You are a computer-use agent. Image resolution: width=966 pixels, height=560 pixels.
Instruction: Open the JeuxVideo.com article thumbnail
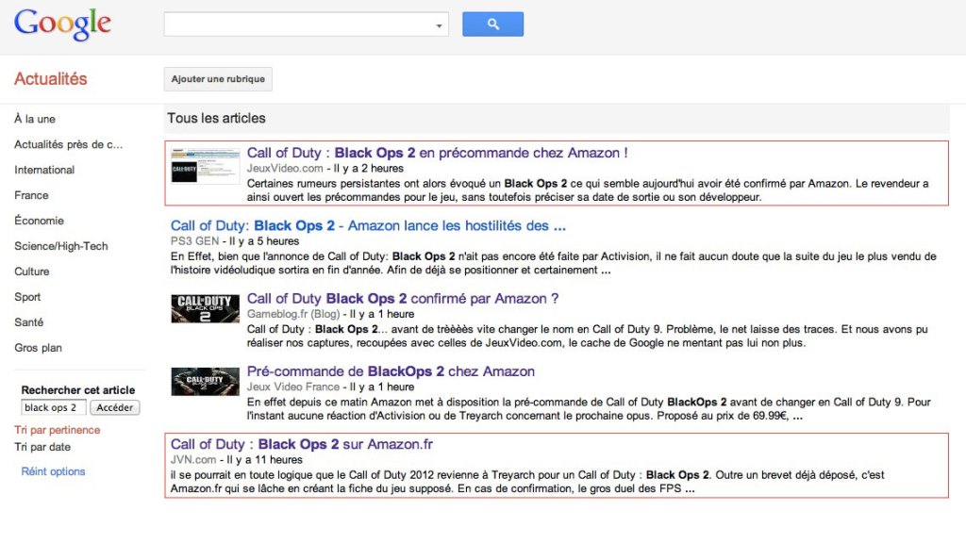(x=205, y=166)
